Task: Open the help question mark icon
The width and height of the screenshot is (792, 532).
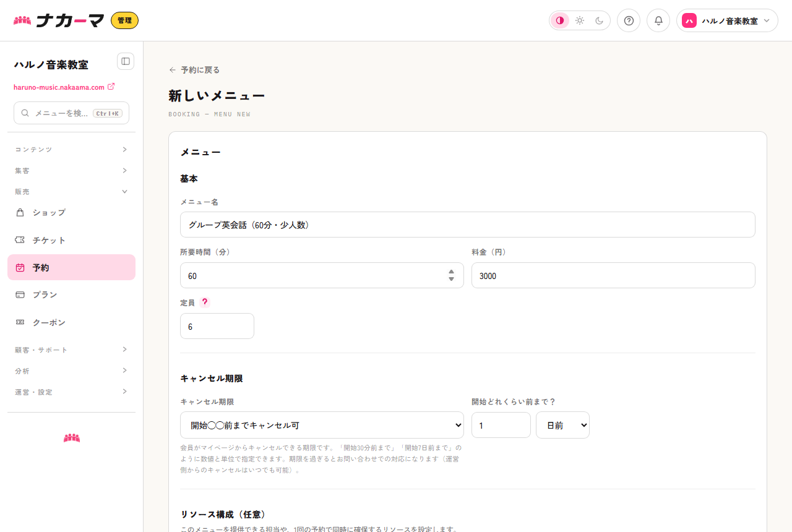Action: [x=629, y=20]
